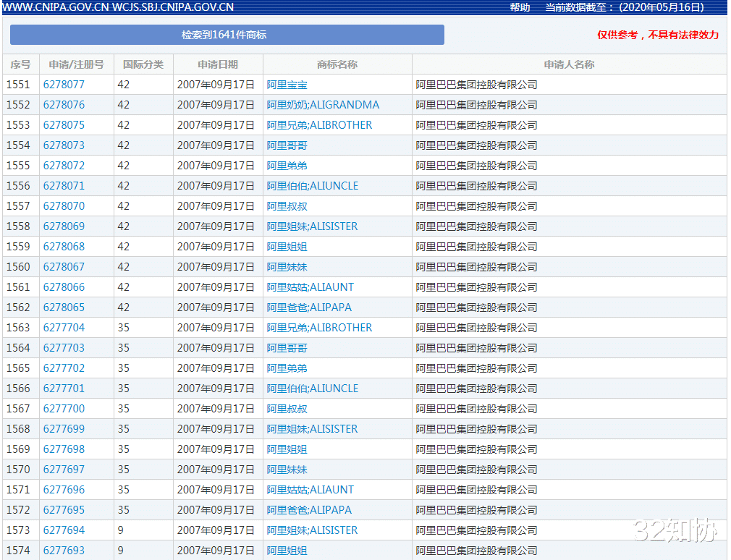Open registration number 6278070
The image size is (731, 560).
point(64,206)
